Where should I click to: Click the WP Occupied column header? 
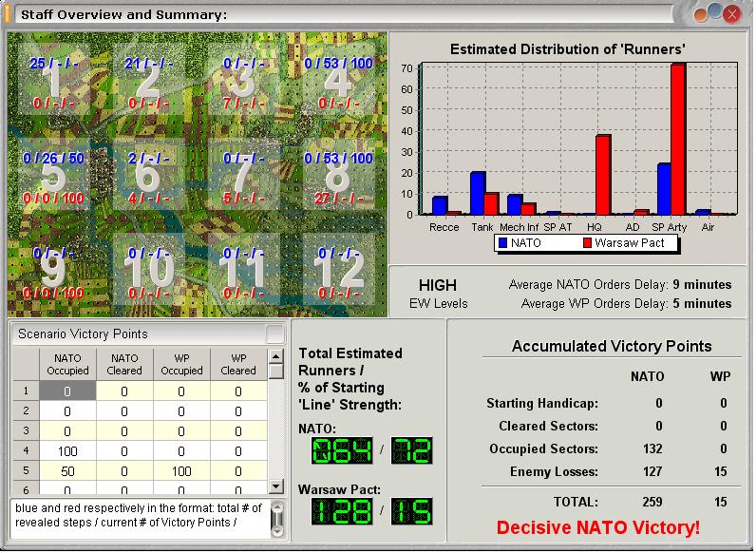tap(181, 364)
